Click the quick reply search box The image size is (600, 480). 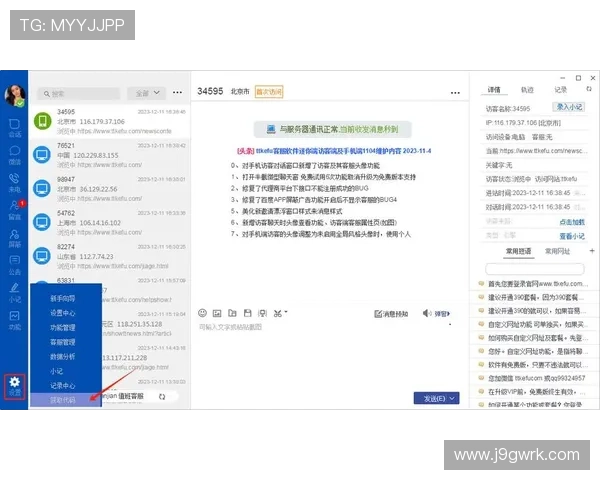(x=535, y=269)
